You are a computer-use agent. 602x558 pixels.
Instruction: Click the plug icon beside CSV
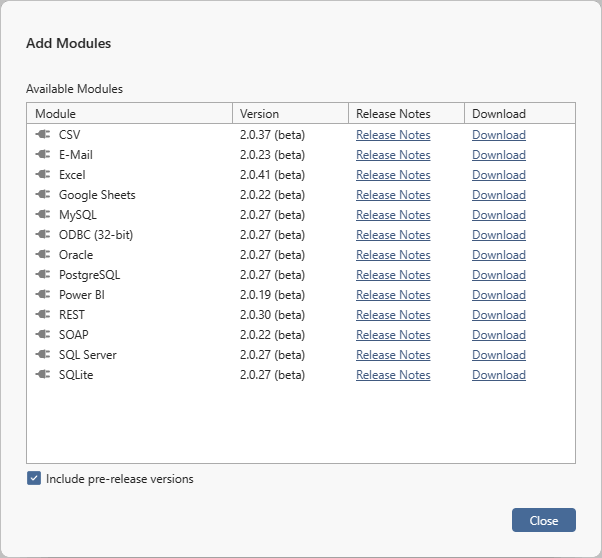point(43,134)
